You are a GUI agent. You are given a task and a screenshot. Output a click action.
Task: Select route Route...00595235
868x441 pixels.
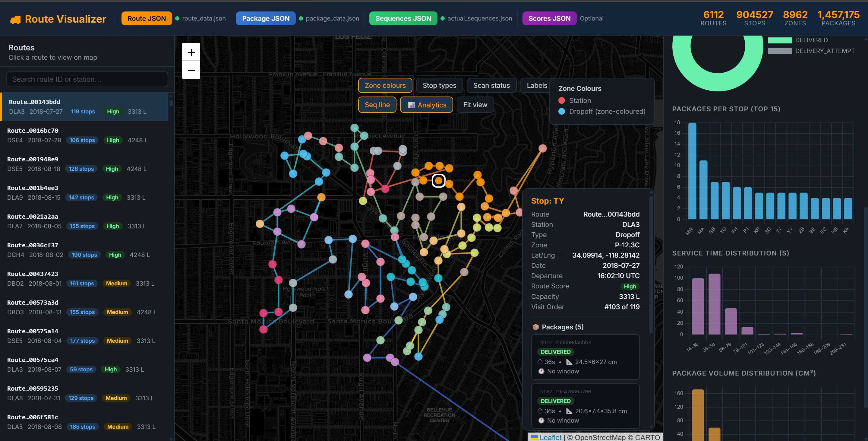click(85, 393)
